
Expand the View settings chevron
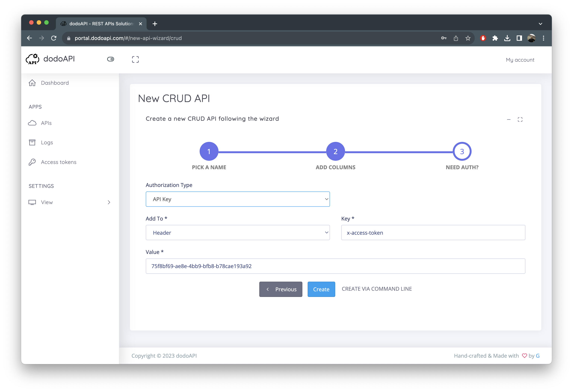tap(109, 202)
